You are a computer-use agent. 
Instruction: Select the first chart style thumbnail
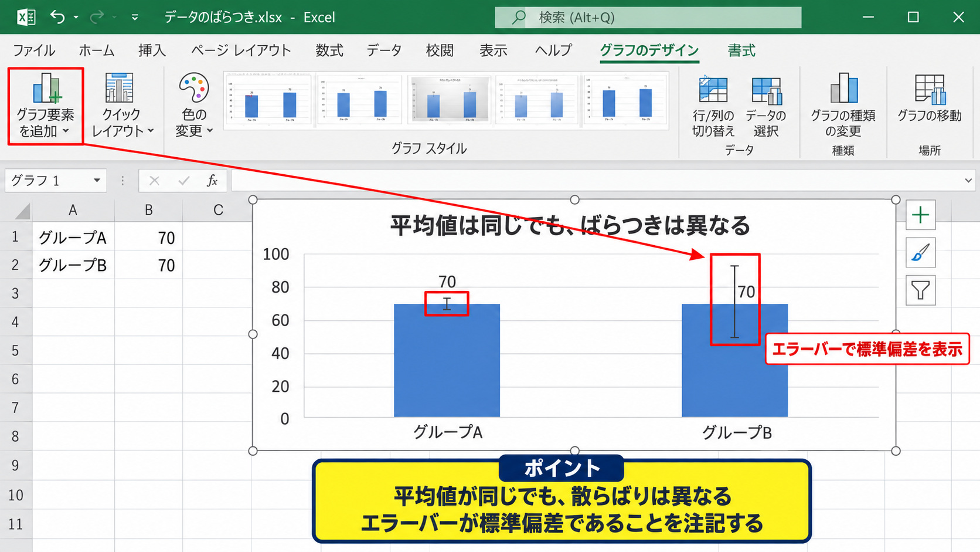pos(269,99)
